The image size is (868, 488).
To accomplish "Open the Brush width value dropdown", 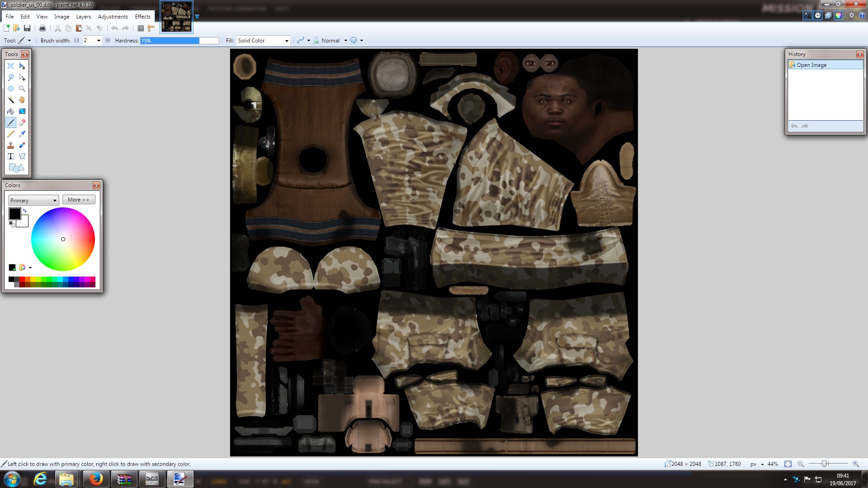I will tap(99, 41).
